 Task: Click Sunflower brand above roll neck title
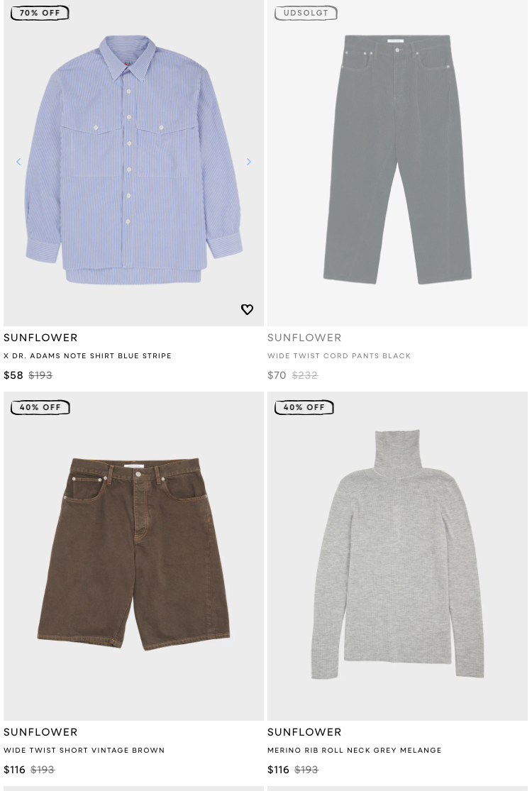click(304, 732)
